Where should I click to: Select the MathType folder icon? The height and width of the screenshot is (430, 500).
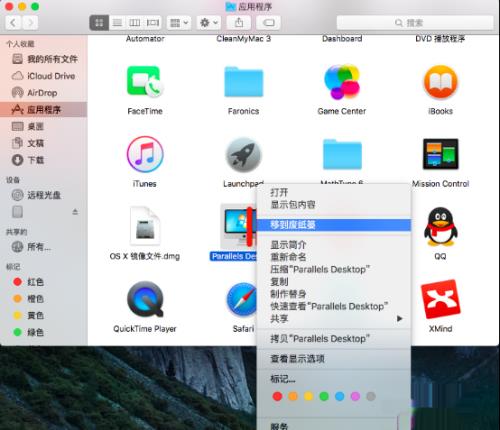pos(342,154)
